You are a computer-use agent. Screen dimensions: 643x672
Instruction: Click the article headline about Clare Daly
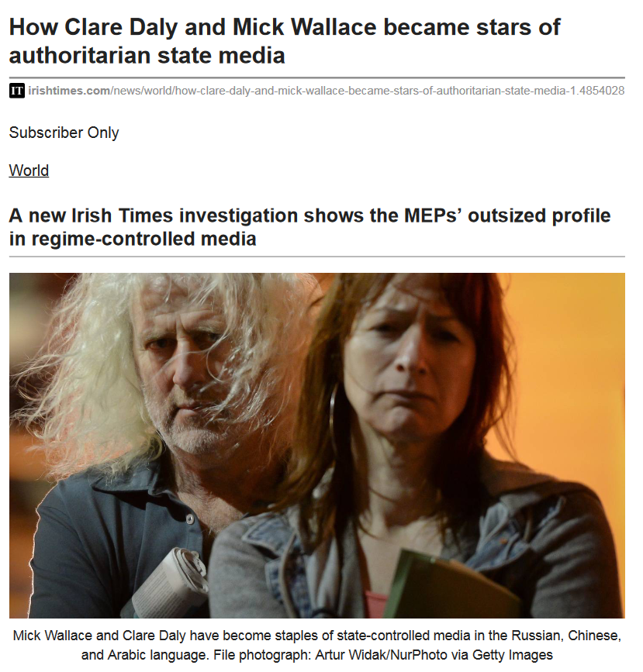(285, 41)
